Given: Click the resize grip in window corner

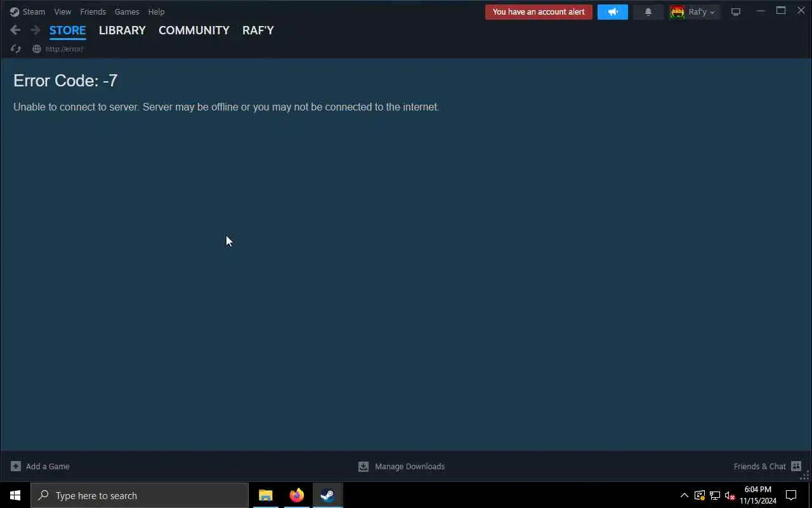Looking at the screenshot, I should (x=806, y=476).
